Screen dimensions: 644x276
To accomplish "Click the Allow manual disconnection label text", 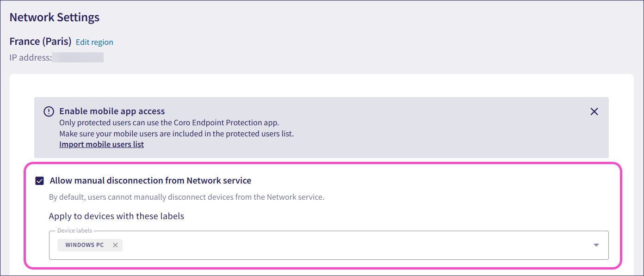I will 150,181.
